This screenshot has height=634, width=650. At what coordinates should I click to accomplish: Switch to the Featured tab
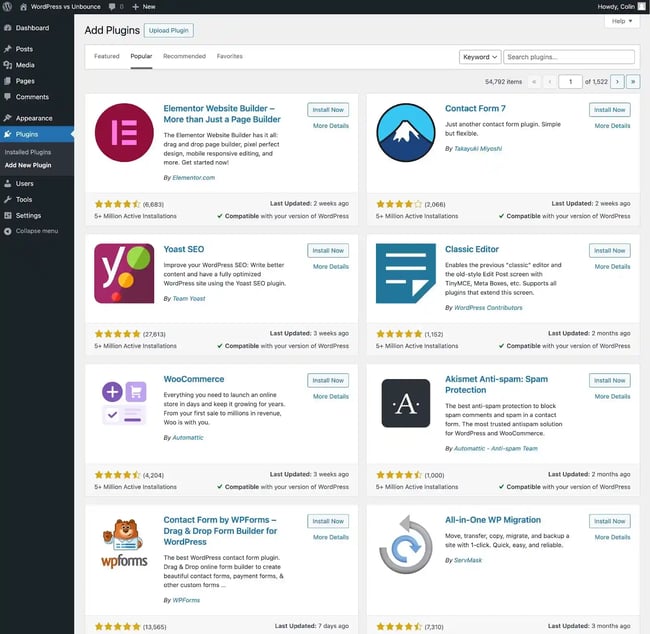(x=107, y=56)
